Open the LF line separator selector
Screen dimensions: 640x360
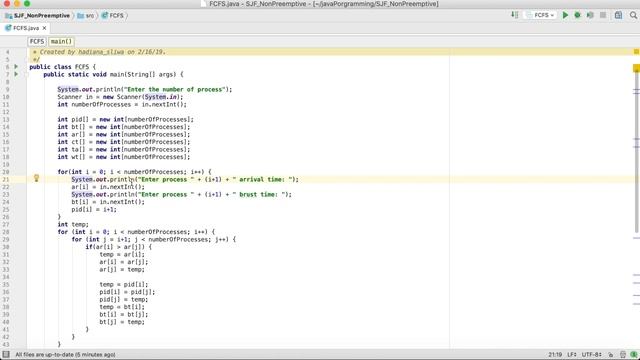tap(572, 354)
